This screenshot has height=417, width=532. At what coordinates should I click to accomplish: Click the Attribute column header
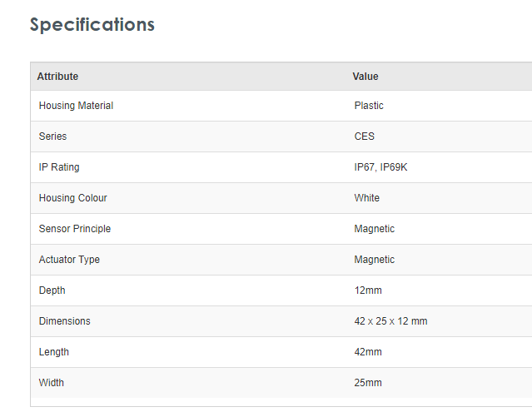point(57,77)
